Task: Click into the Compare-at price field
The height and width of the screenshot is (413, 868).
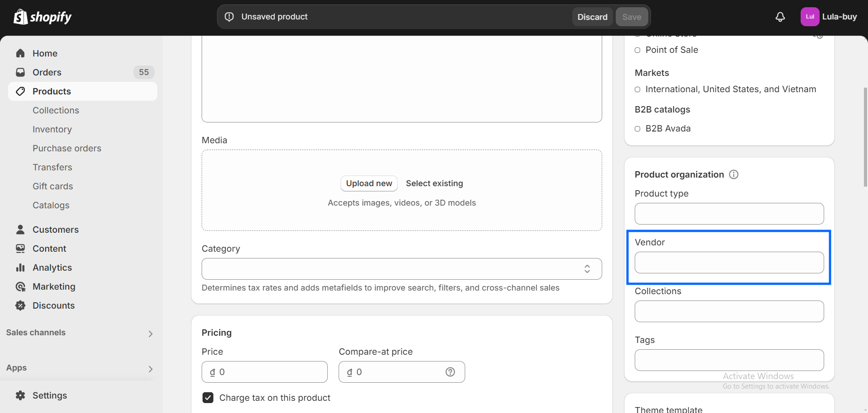Action: (401, 372)
